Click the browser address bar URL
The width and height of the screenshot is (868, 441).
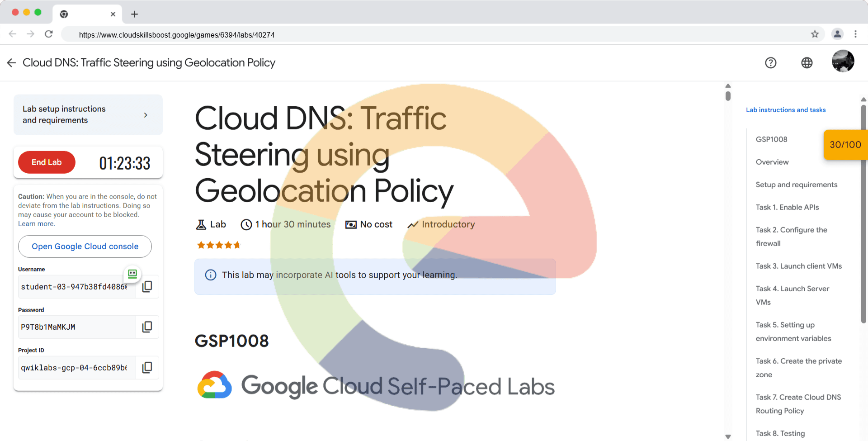[x=177, y=35]
